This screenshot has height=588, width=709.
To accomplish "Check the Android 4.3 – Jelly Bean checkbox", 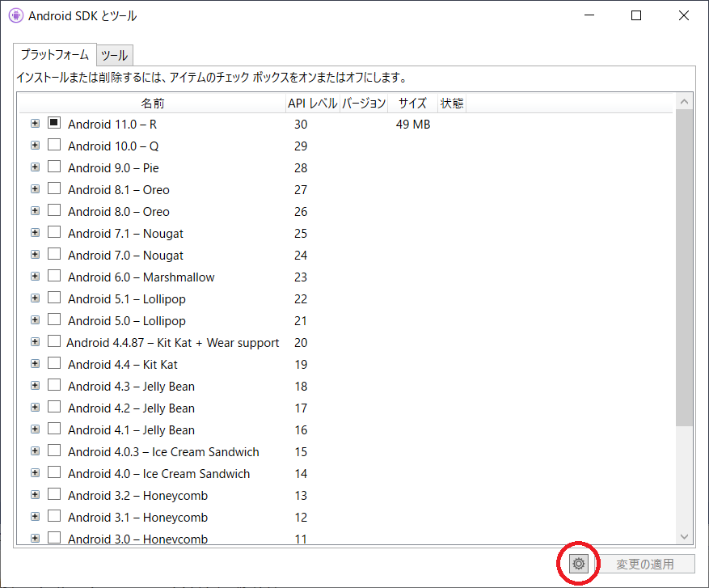I will pyautogui.click(x=54, y=385).
